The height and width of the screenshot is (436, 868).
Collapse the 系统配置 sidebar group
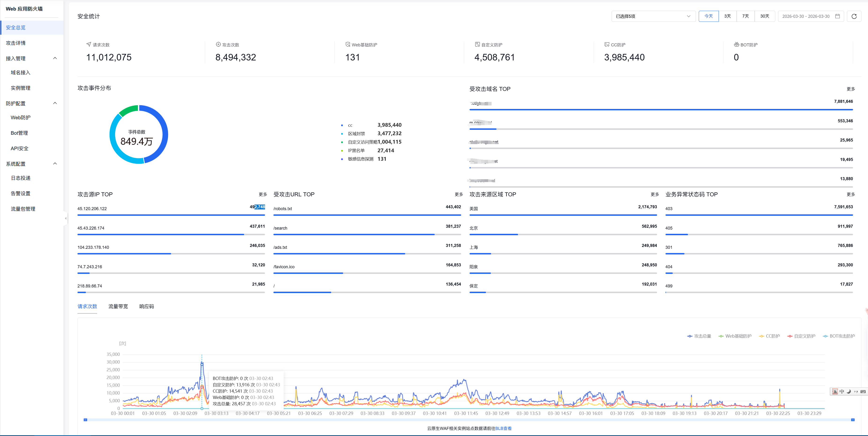pyautogui.click(x=55, y=164)
